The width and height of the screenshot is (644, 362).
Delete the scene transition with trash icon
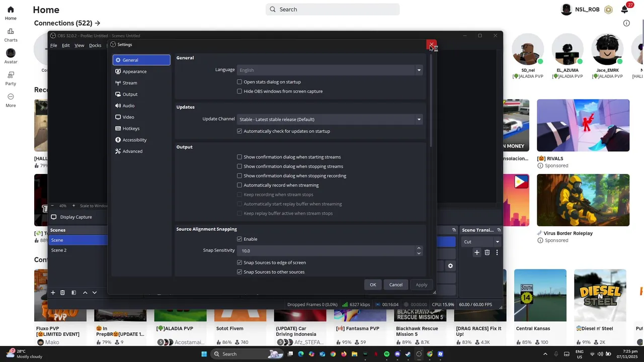(x=487, y=252)
